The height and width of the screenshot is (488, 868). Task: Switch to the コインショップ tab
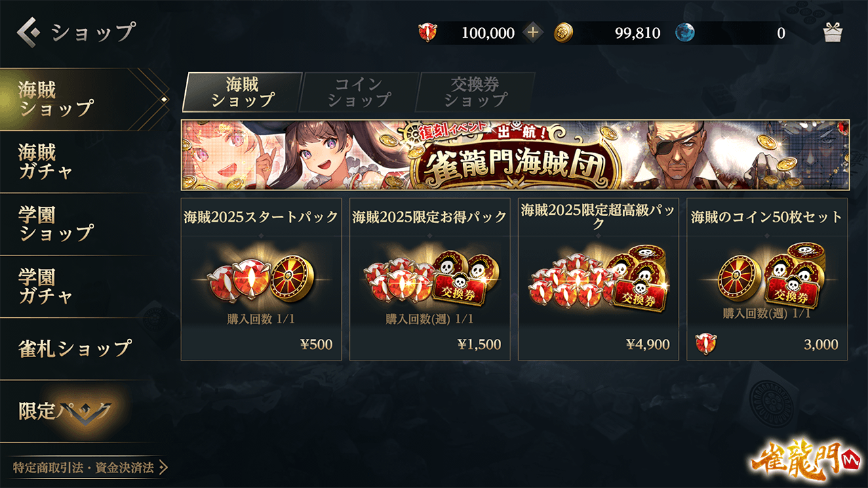359,92
